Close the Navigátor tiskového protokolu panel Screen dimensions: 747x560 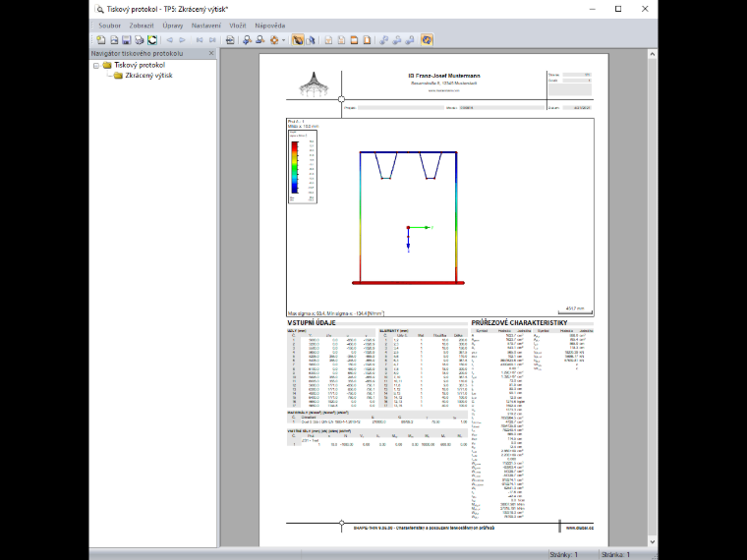point(211,53)
